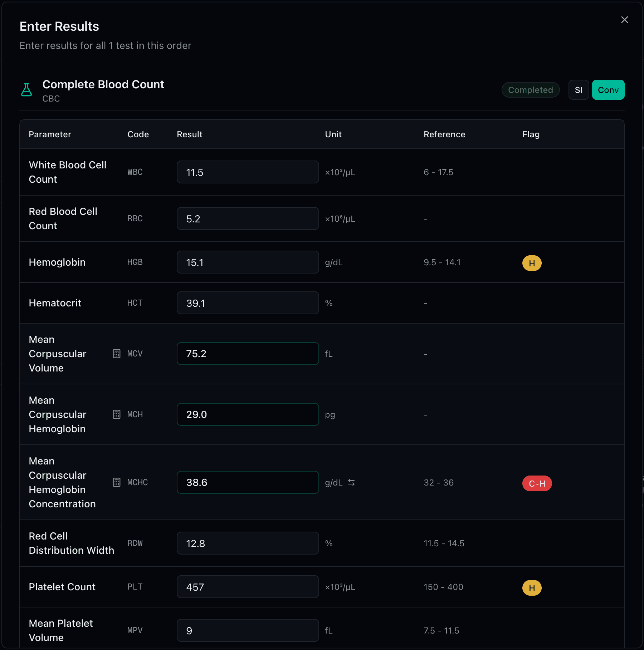
Task: Click the calculator icon next to MCV
Action: 116,354
